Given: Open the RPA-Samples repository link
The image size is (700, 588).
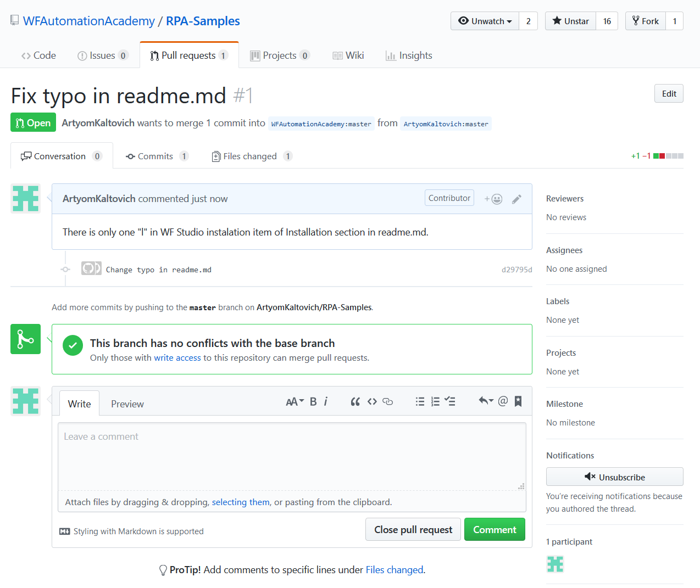Looking at the screenshot, I should [203, 21].
